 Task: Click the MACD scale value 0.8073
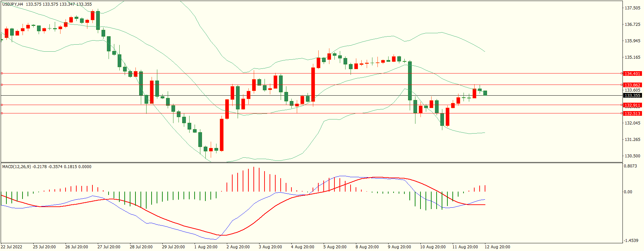(x=630, y=166)
